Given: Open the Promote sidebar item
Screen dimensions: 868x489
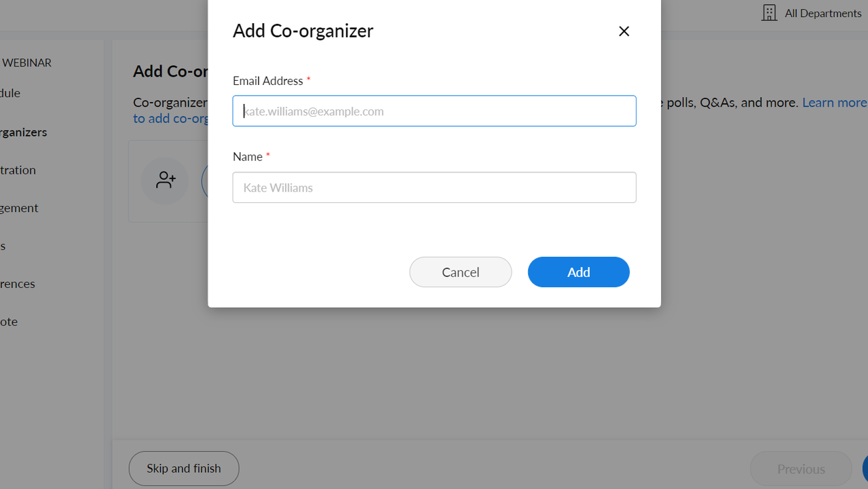Looking at the screenshot, I should pos(9,321).
